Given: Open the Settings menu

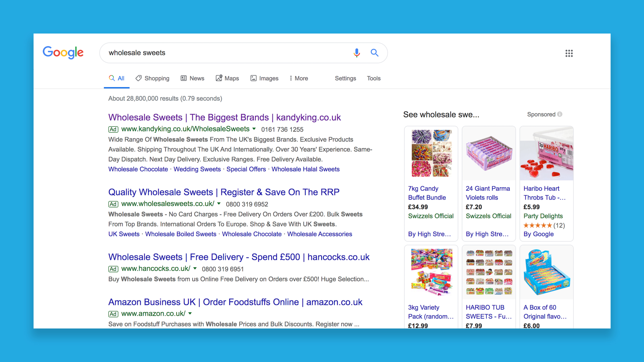Looking at the screenshot, I should tap(345, 78).
